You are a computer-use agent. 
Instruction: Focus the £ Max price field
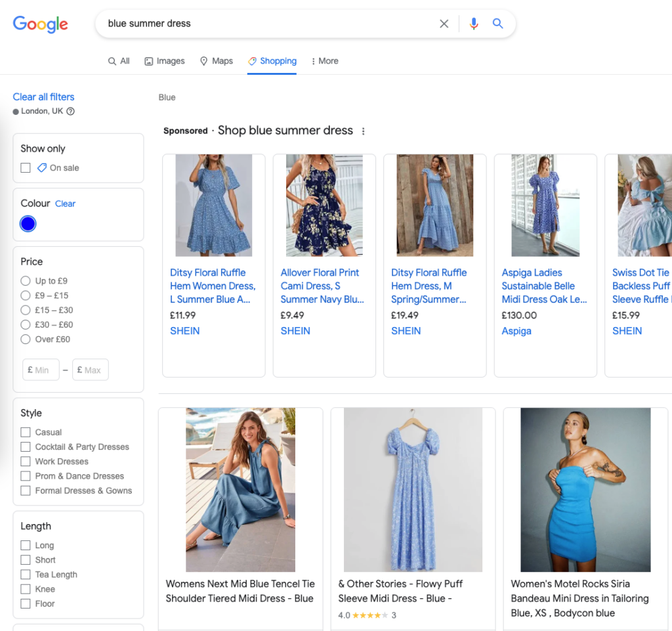click(91, 370)
